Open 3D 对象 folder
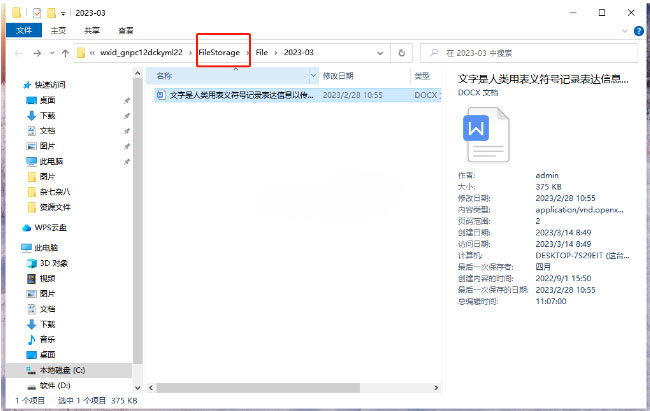 coord(53,263)
